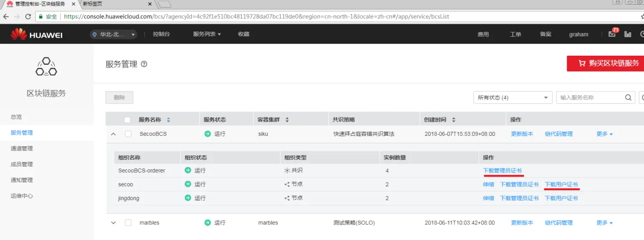Close the 管理控制台 browser tab
Viewport: 644px width, 240px height.
point(74,4)
